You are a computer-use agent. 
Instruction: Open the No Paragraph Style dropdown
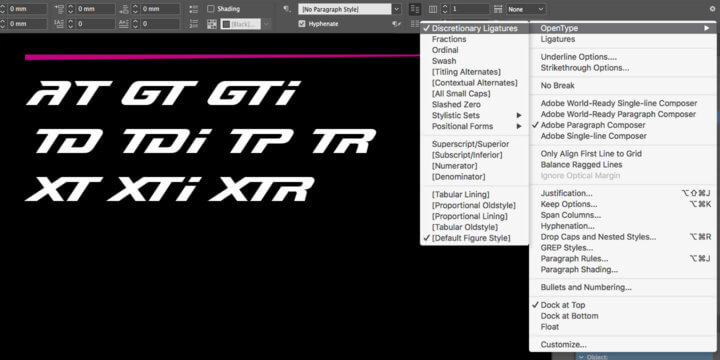tap(396, 9)
